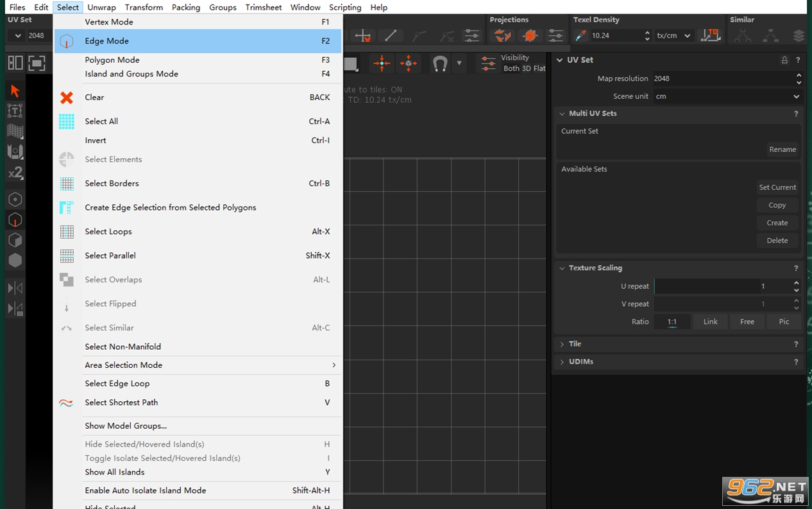
Task: Click the gather-to-point arrows icon
Action: click(x=382, y=64)
